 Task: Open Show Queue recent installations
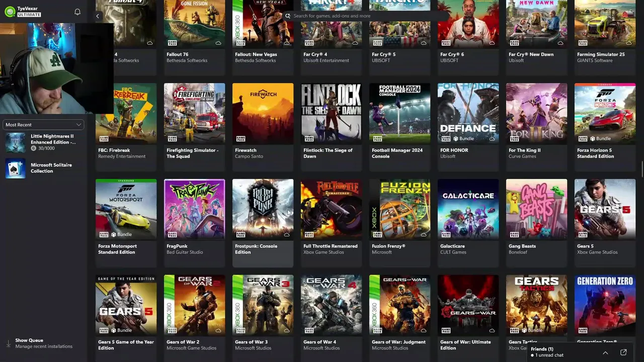tap(44, 343)
